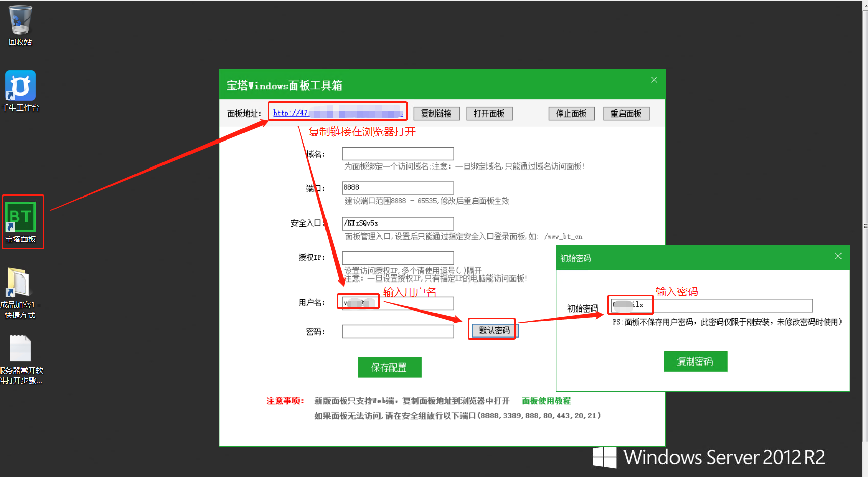Click the PS password note text
Image resolution: width=868 pixels, height=477 pixels.
click(727, 322)
